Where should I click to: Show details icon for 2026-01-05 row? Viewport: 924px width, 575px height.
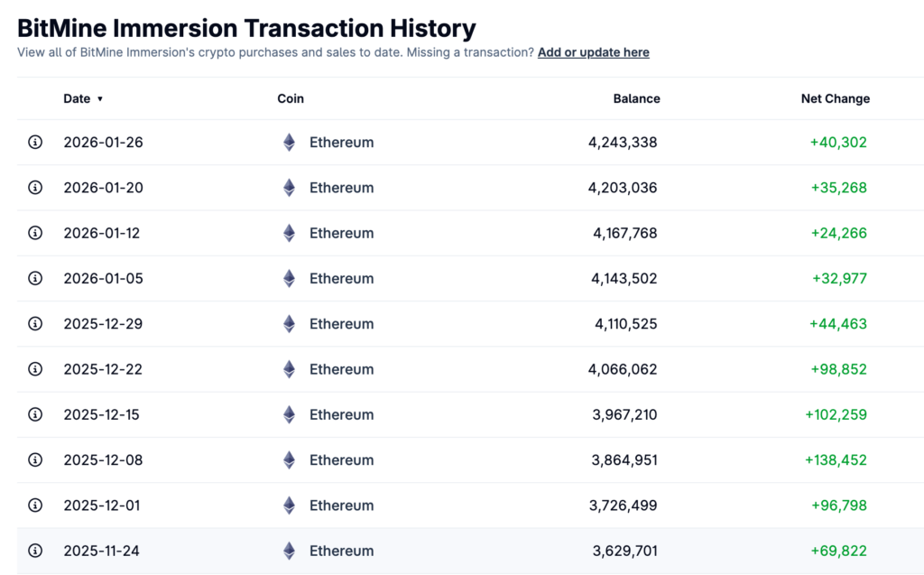click(35, 278)
